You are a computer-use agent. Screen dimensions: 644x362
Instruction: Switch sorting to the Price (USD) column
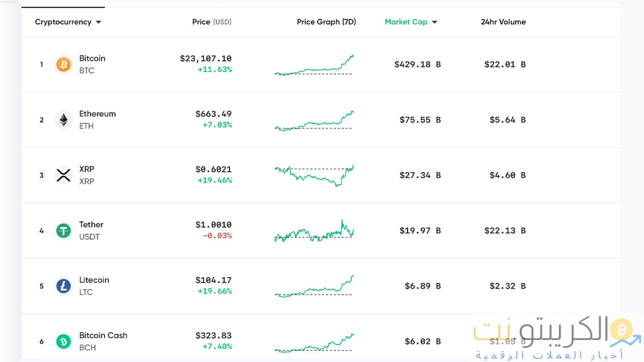[212, 22]
